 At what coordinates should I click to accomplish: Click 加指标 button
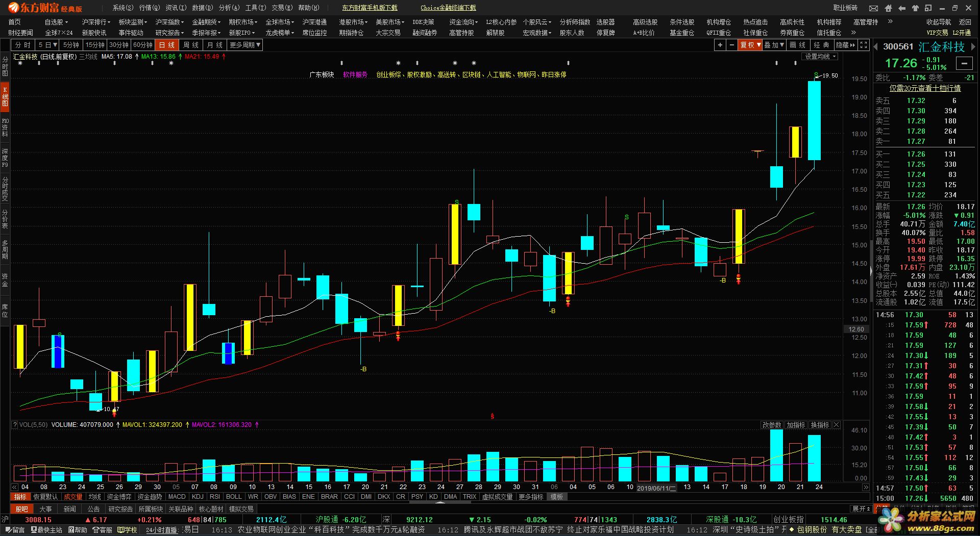click(796, 425)
